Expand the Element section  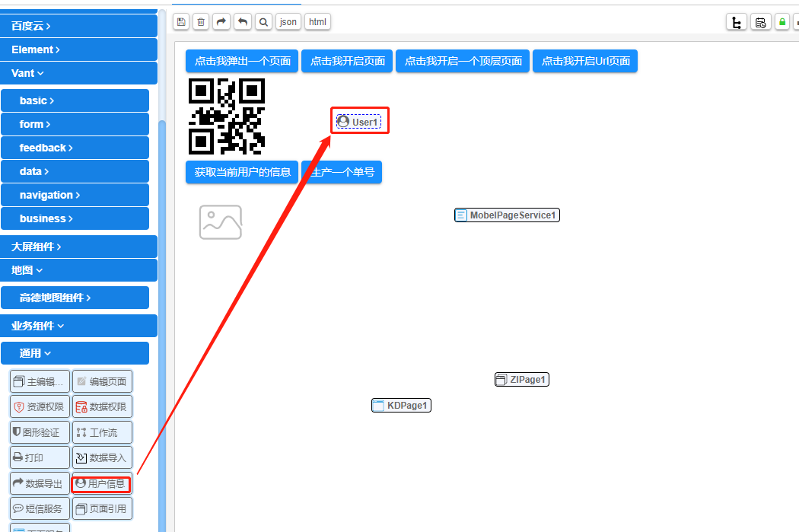[78, 50]
